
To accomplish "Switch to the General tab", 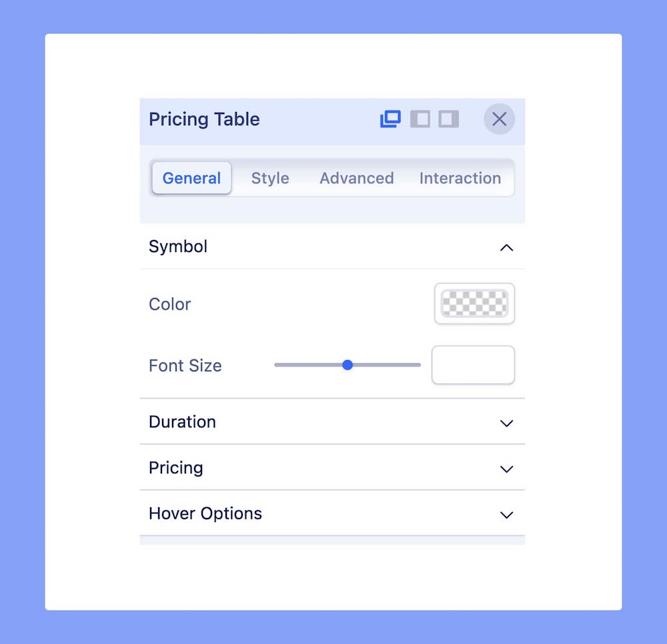I will pos(191,178).
